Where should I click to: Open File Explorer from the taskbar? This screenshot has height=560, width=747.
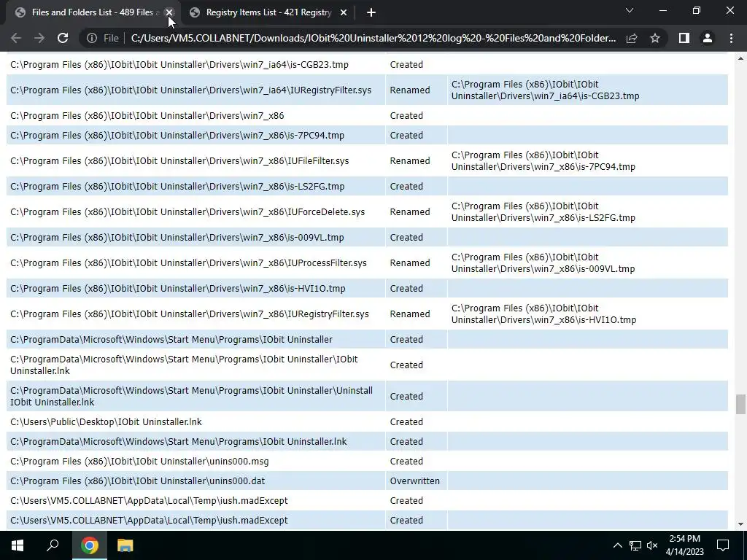(x=125, y=545)
